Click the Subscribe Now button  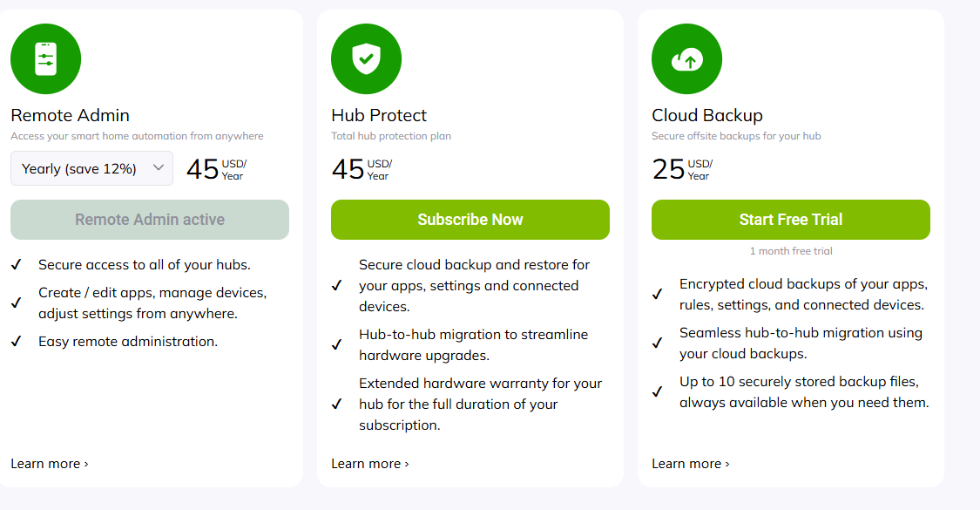[470, 220]
